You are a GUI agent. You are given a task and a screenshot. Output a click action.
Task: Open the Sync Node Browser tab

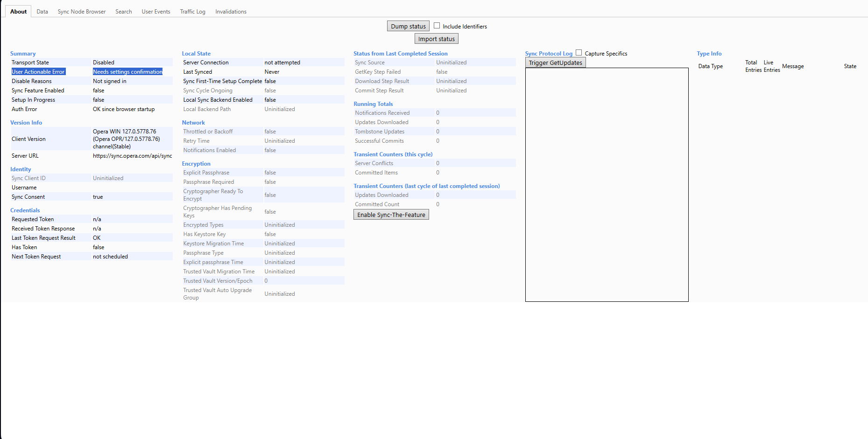point(81,11)
